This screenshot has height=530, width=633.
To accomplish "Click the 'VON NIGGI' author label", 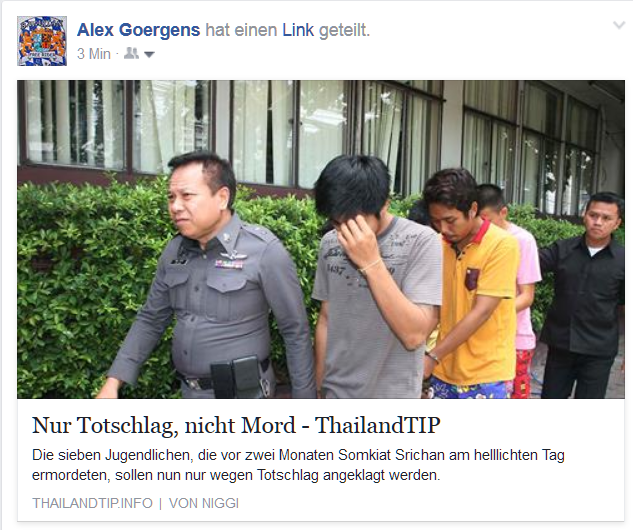I will coord(204,503).
